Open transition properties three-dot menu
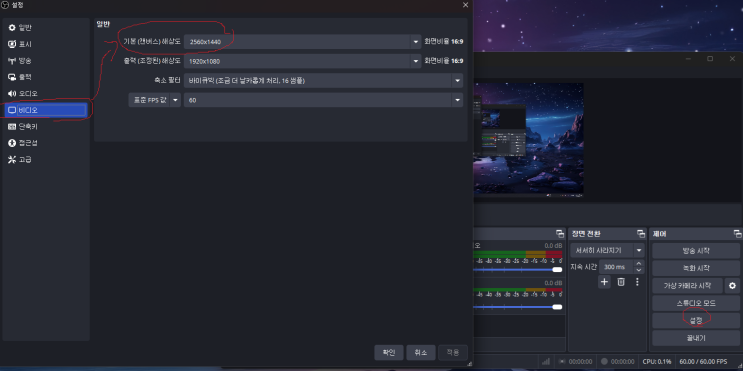Screen dimensions: 743x371 click(637, 282)
